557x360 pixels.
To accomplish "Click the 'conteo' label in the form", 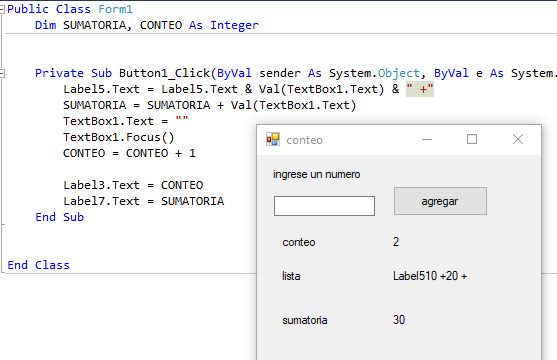I will point(299,242).
